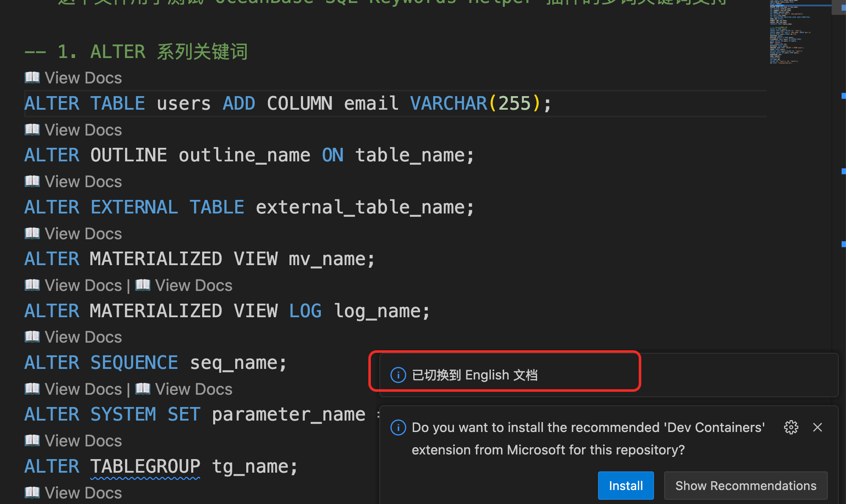Click book icon above ALTER EXTERNAL TABLE
The image size is (846, 504).
(32, 181)
